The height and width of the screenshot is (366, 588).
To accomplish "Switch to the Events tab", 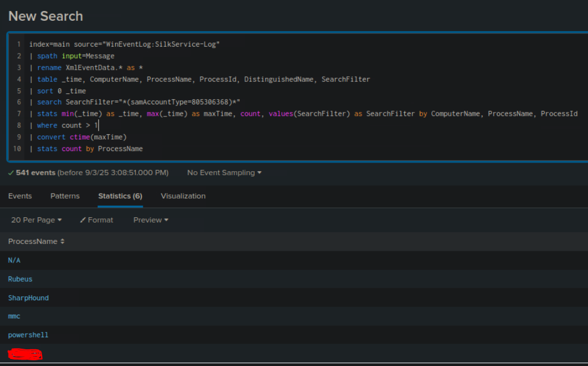I will click(20, 196).
